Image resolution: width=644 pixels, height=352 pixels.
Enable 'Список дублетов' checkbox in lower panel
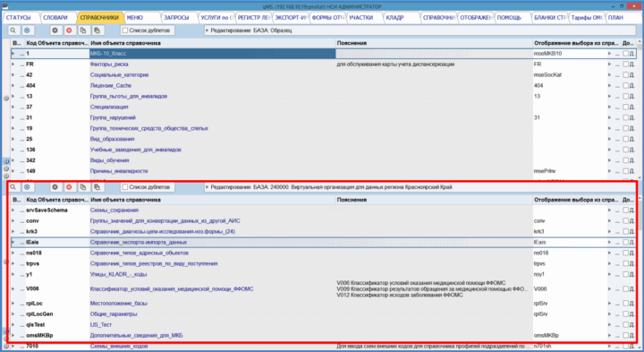pyautogui.click(x=125, y=187)
